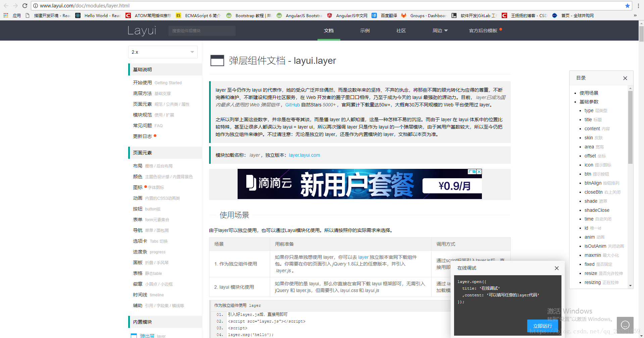Switch to 文档 navigation tab
The width and height of the screenshot is (644, 338).
click(x=329, y=31)
